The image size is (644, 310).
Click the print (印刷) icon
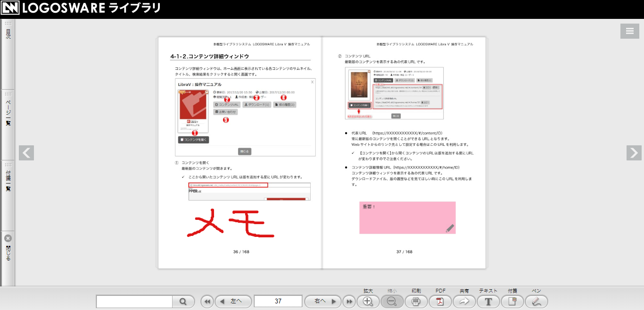(x=416, y=301)
